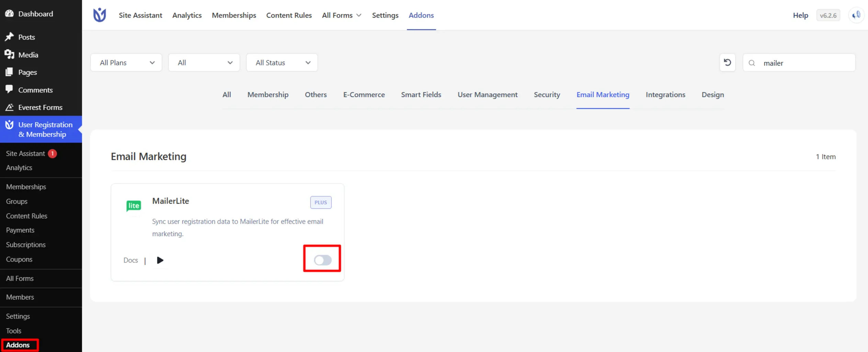The height and width of the screenshot is (352, 868).
Task: Select the Others tab
Action: [x=316, y=95]
